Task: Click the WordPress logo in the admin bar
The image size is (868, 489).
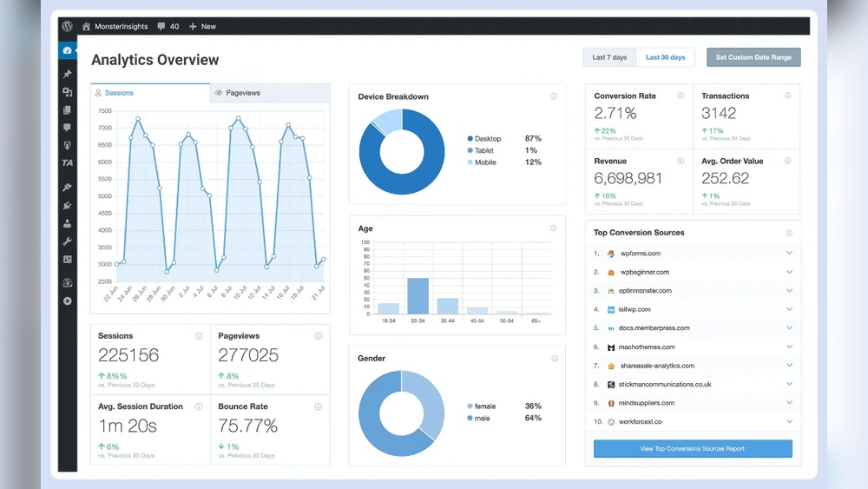Action: click(x=68, y=26)
